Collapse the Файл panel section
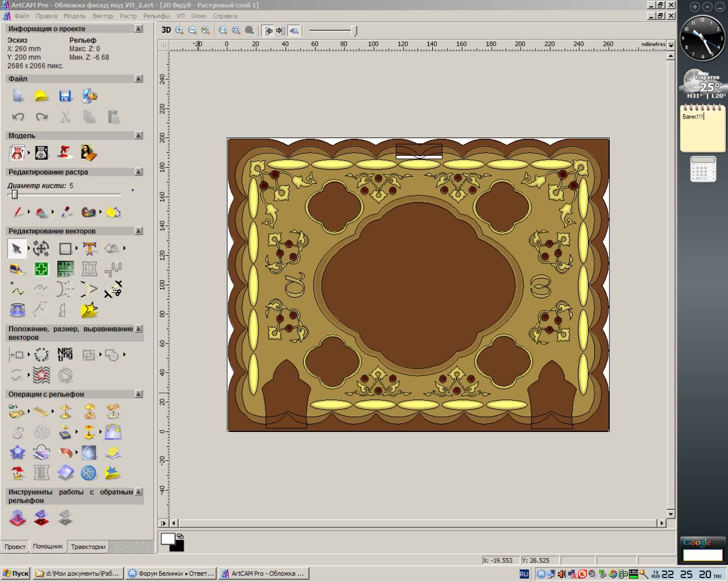728x582 pixels. (138, 79)
